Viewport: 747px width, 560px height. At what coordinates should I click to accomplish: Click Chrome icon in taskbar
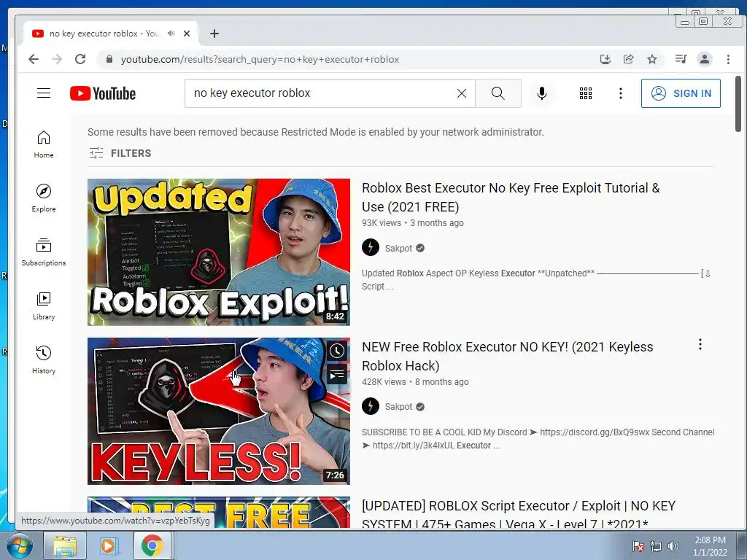tap(152, 546)
